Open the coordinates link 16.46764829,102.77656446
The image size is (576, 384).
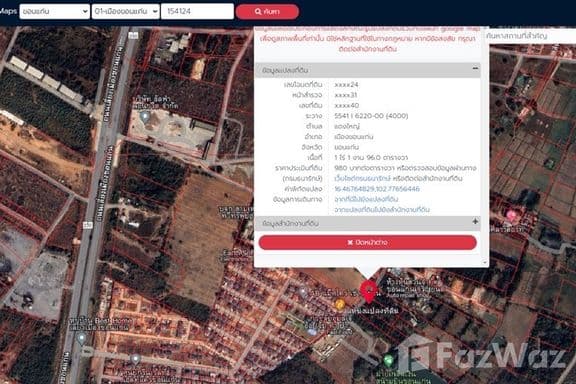coord(377,189)
